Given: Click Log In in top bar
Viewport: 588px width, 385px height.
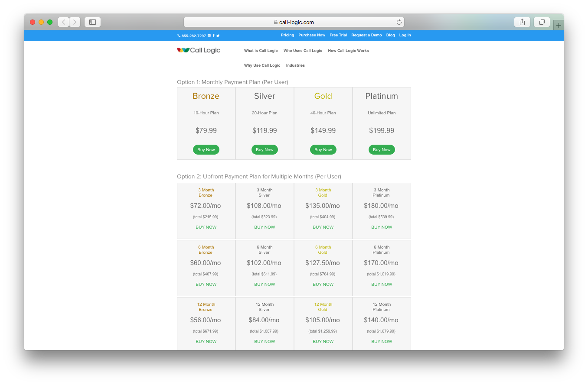Looking at the screenshot, I should coord(405,35).
